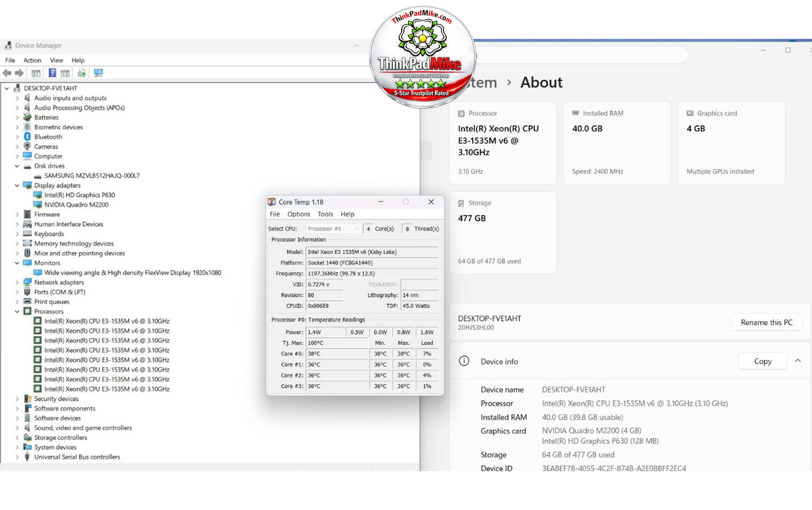The width and height of the screenshot is (812, 510).
Task: Click the info icon beside Device info
Action: pos(464,361)
